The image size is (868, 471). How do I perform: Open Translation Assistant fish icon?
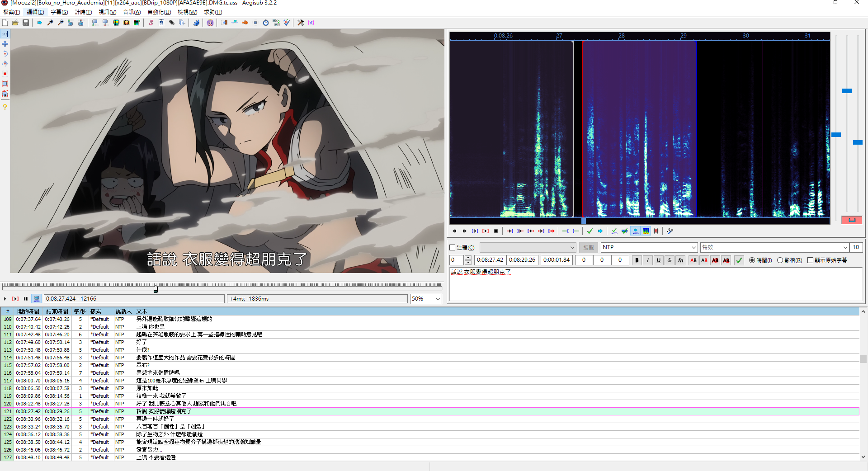pos(245,23)
